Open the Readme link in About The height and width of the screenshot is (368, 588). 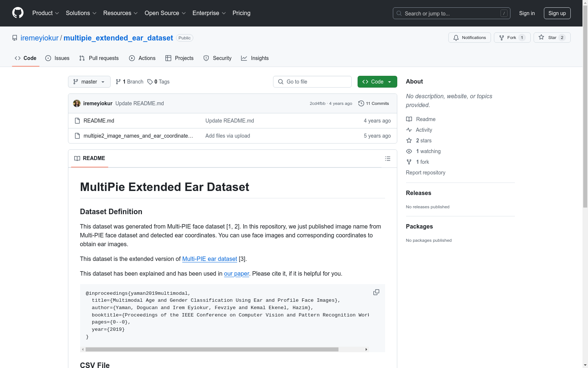(421, 119)
